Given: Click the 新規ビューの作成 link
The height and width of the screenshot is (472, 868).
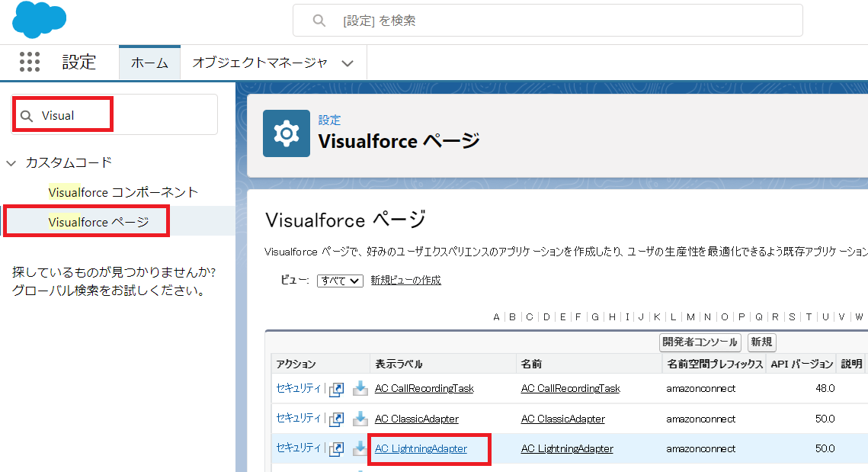Looking at the screenshot, I should click(x=405, y=281).
